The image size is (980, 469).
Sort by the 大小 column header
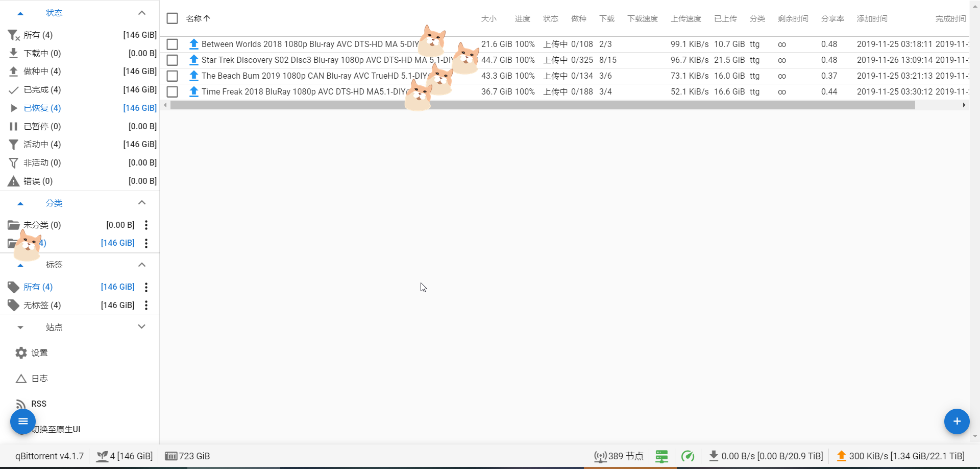tap(489, 19)
